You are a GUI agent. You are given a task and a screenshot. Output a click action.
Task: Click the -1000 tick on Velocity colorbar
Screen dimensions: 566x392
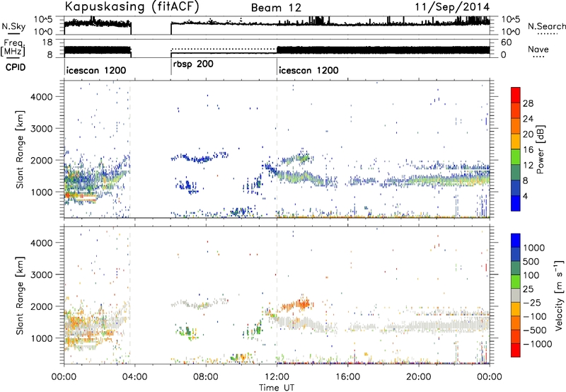click(537, 344)
